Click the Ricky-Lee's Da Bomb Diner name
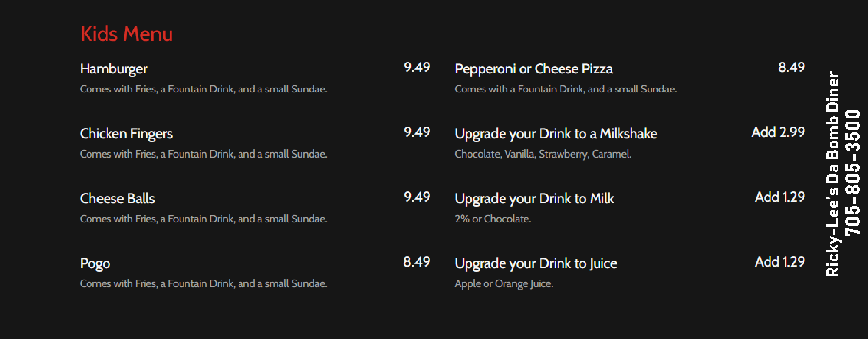This screenshot has width=868, height=339. click(833, 174)
